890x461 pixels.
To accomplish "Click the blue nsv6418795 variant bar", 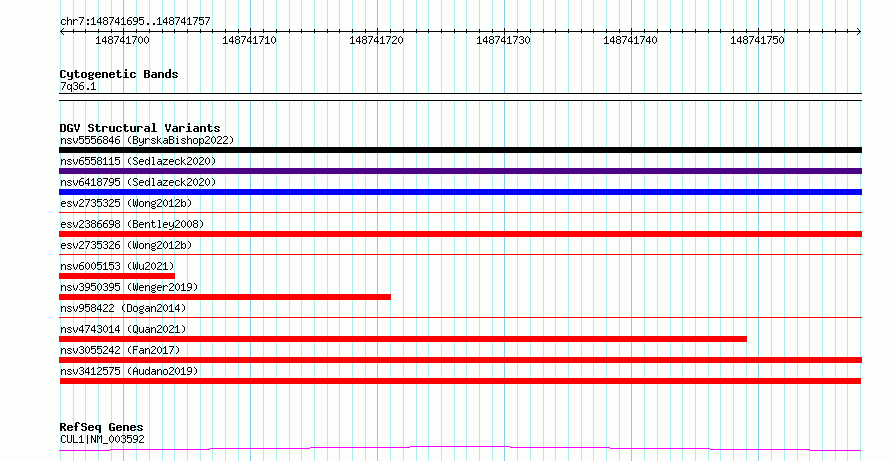I will pos(460,192).
